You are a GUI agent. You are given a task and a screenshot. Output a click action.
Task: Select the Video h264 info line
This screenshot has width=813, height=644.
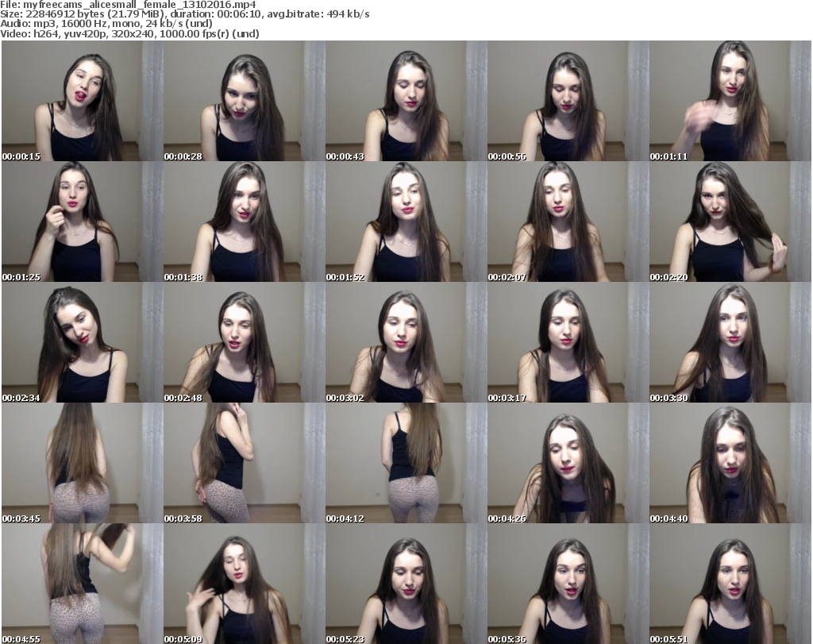[131, 33]
